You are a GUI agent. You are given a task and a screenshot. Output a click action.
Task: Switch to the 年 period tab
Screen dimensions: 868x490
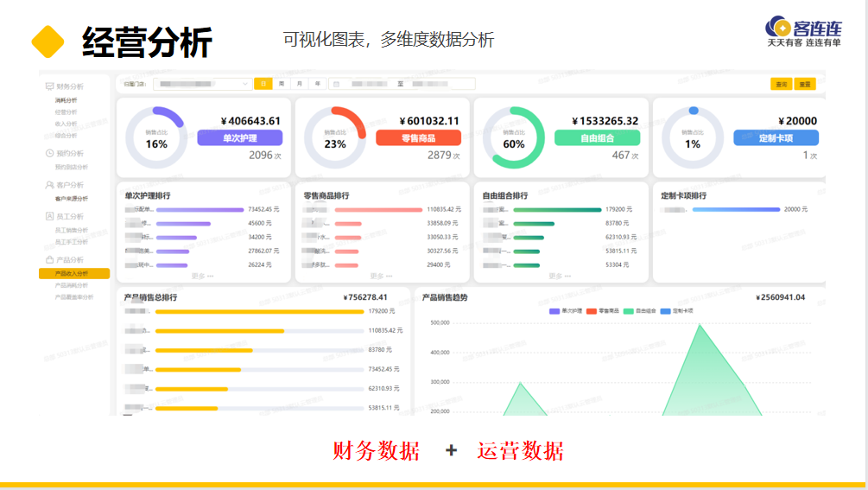[318, 84]
